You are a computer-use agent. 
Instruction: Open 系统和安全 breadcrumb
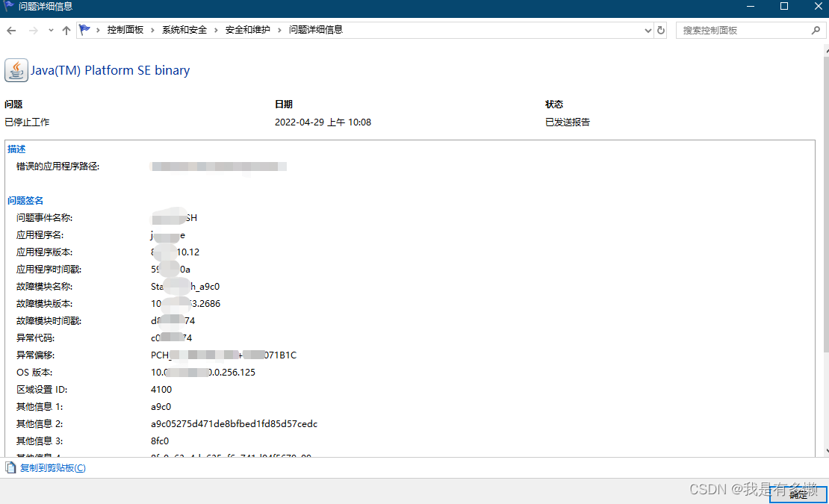[184, 30]
